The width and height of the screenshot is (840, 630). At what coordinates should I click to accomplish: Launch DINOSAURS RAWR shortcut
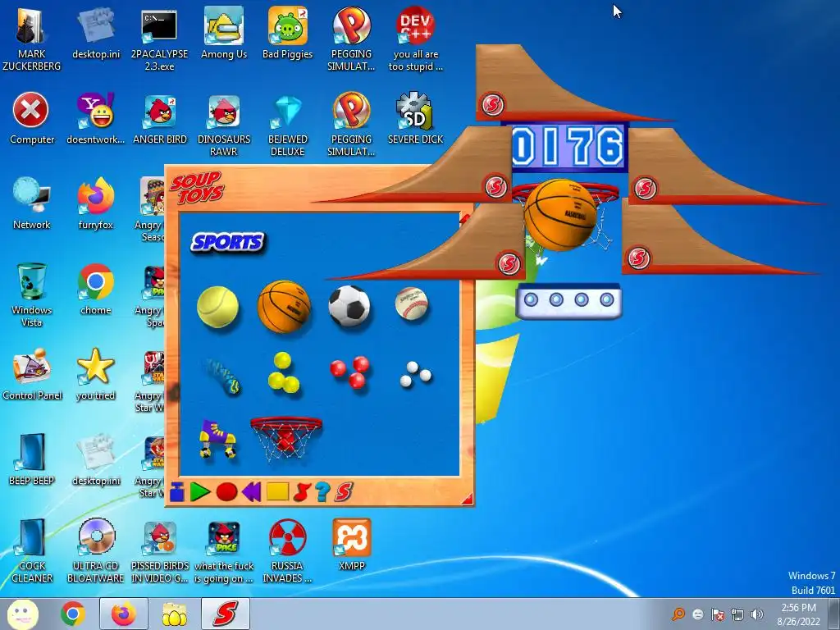[223, 125]
